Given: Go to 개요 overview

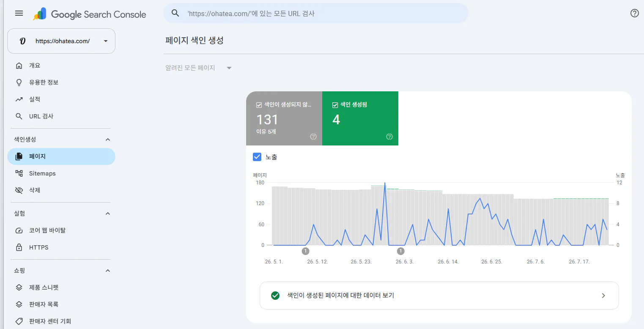Looking at the screenshot, I should click(61, 66).
